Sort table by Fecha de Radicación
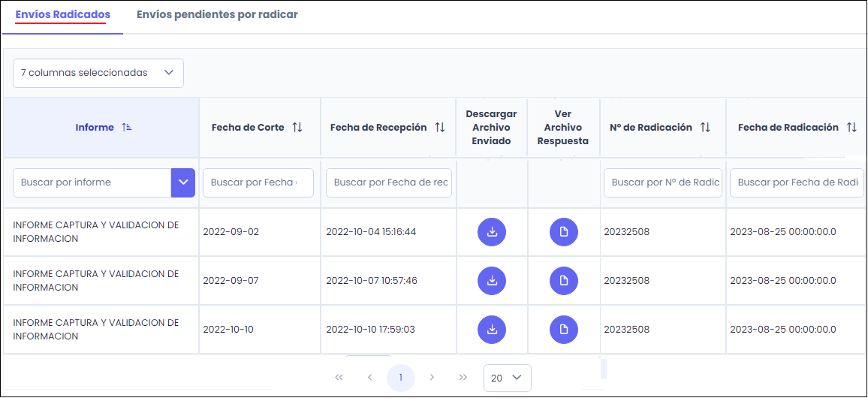The image size is (868, 398). (x=851, y=128)
